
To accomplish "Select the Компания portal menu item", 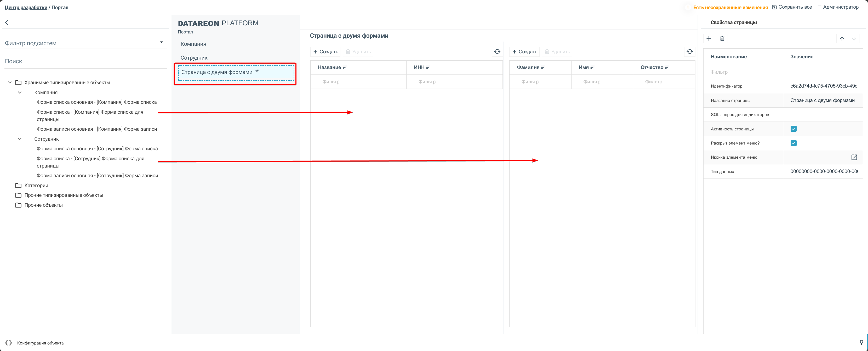I will click(x=193, y=44).
